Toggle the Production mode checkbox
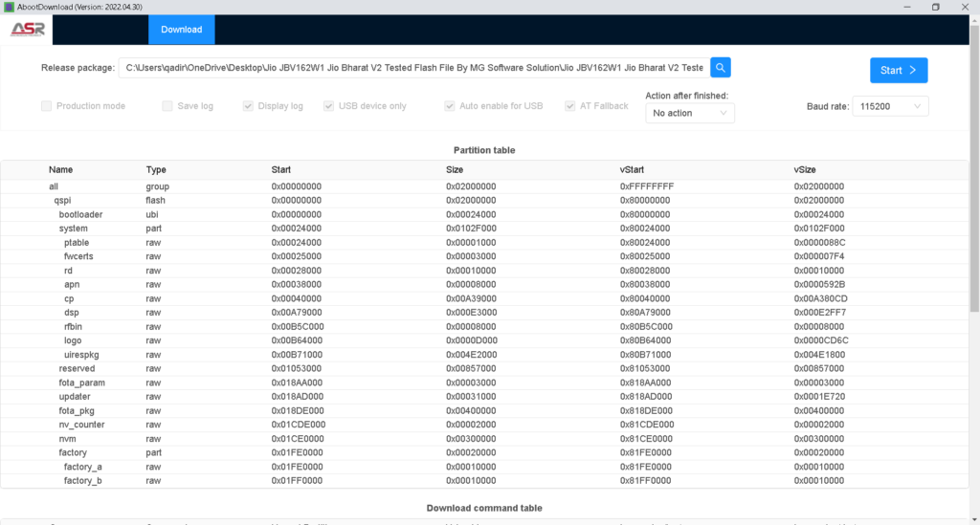980x525 pixels. coord(47,106)
